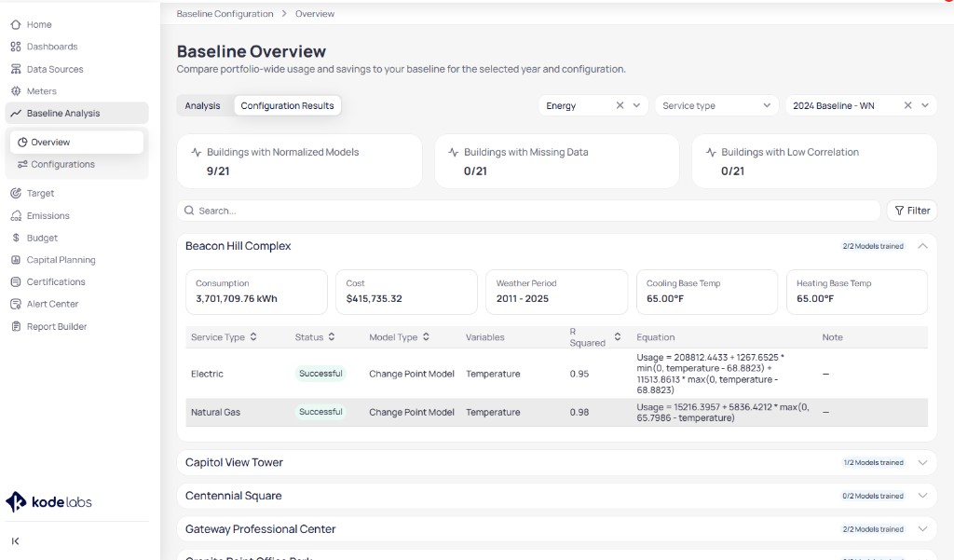Sort by the Status column arrows

click(x=332, y=336)
